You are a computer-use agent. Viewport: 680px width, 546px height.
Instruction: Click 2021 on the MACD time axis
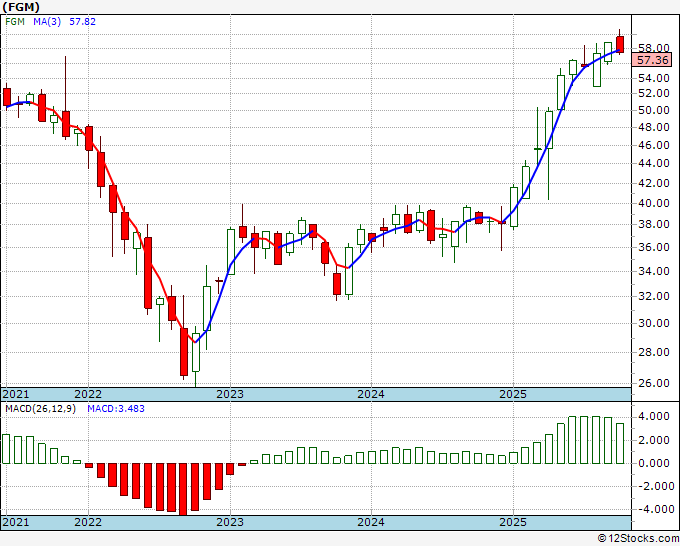pos(16,522)
